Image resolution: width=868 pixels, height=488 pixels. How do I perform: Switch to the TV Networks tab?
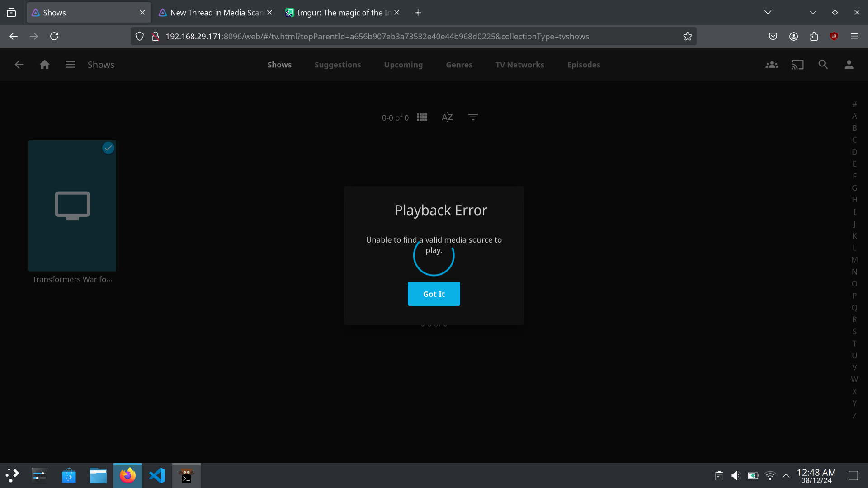[519, 65]
